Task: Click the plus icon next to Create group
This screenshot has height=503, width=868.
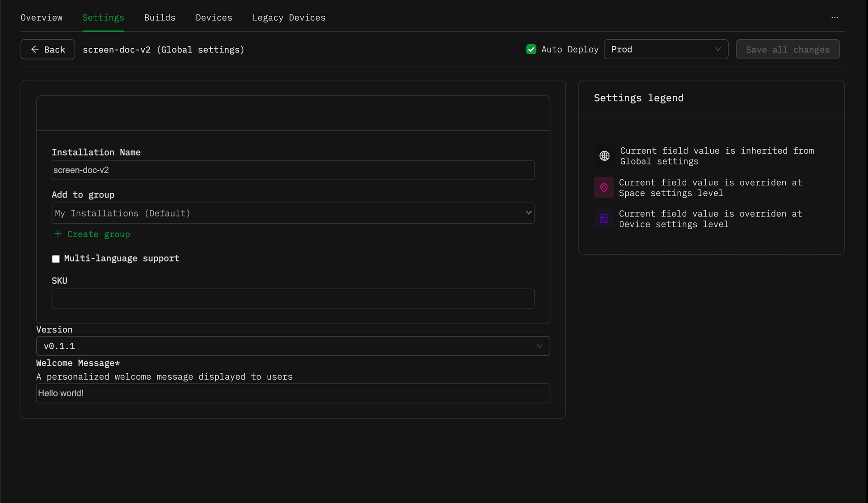Action: click(x=57, y=234)
